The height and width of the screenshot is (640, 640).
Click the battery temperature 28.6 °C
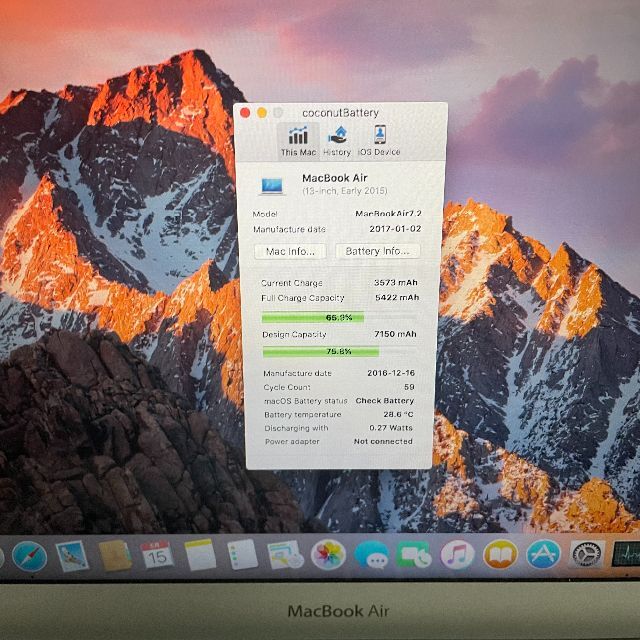pyautogui.click(x=398, y=414)
